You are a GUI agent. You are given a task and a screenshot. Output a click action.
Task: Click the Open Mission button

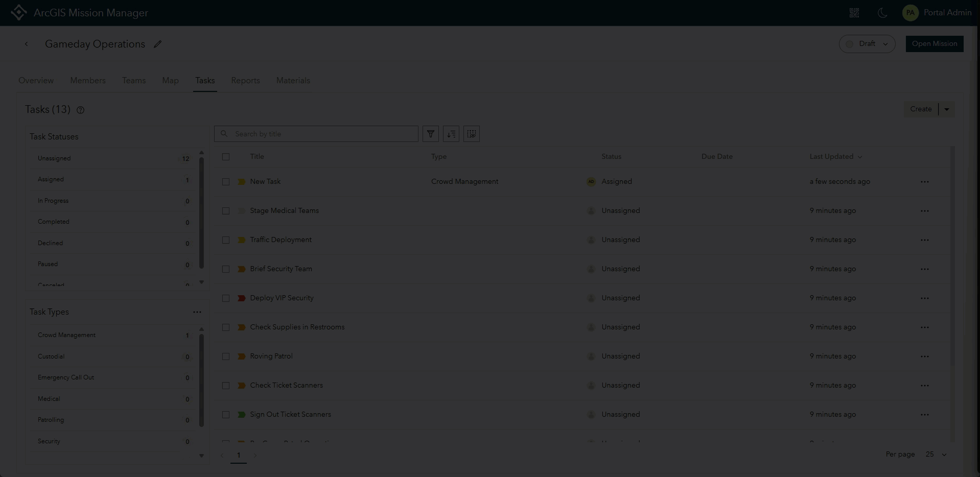[x=934, y=43]
